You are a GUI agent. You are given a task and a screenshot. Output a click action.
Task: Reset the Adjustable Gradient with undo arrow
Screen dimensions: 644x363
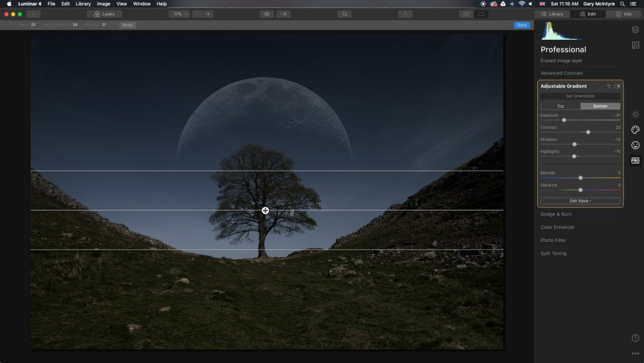(x=609, y=86)
